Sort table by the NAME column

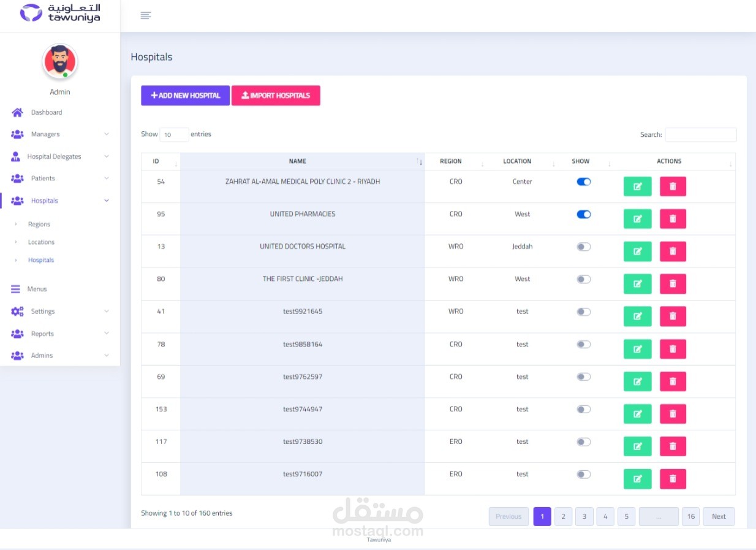[x=303, y=161]
